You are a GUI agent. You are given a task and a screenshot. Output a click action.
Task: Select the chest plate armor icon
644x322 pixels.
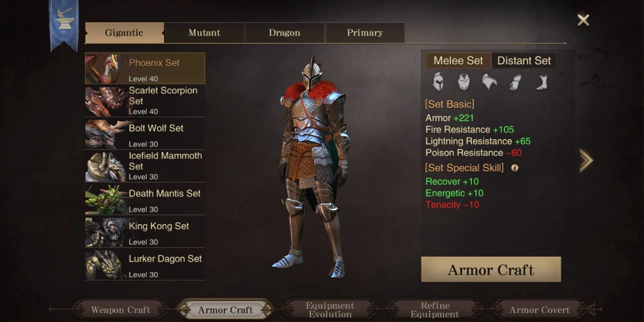tap(464, 82)
